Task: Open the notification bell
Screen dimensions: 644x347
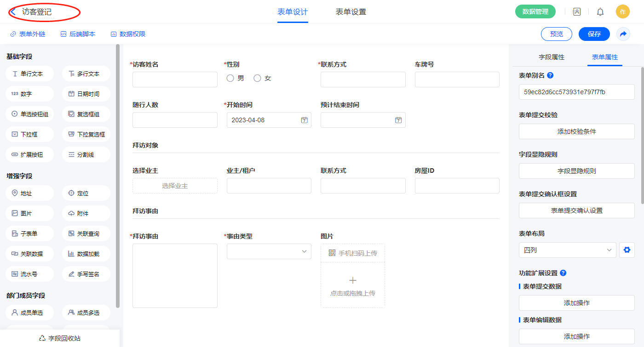Action: coord(600,12)
